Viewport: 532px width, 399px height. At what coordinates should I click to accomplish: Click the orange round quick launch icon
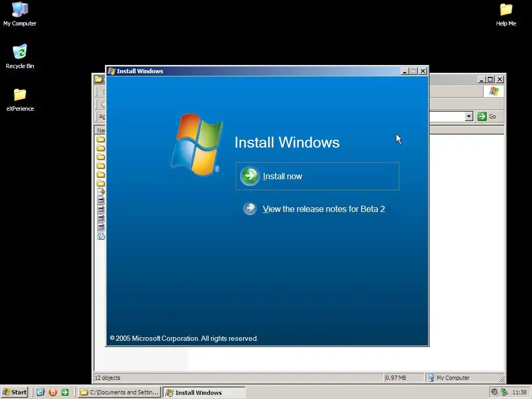52,392
